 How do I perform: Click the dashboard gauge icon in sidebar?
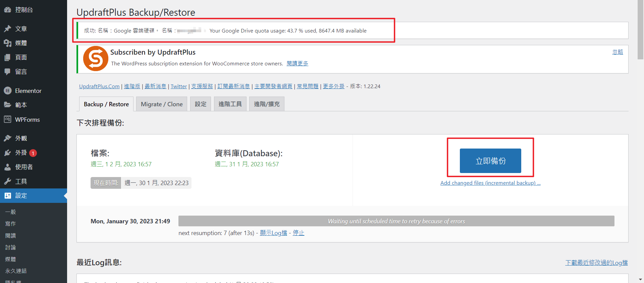(x=7, y=10)
